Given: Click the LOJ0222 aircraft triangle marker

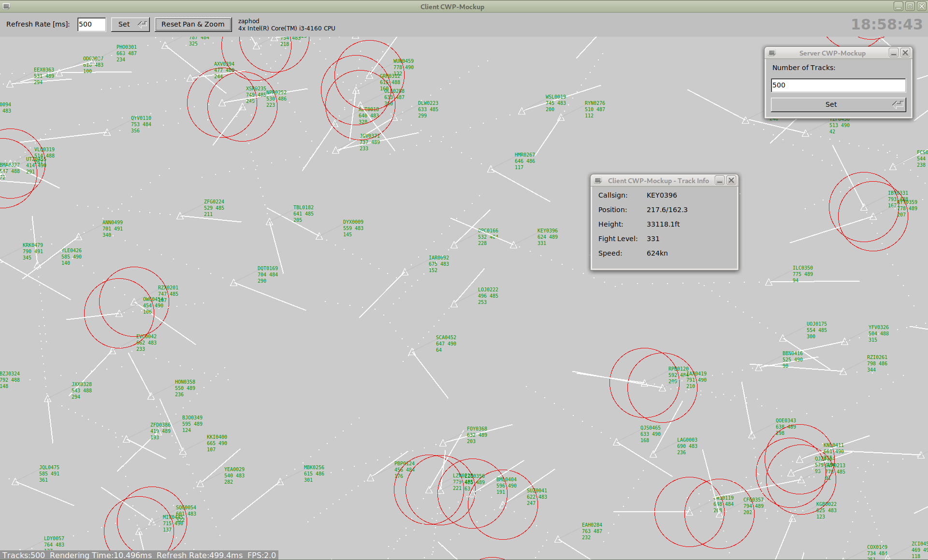Looking at the screenshot, I should pyautogui.click(x=454, y=304).
